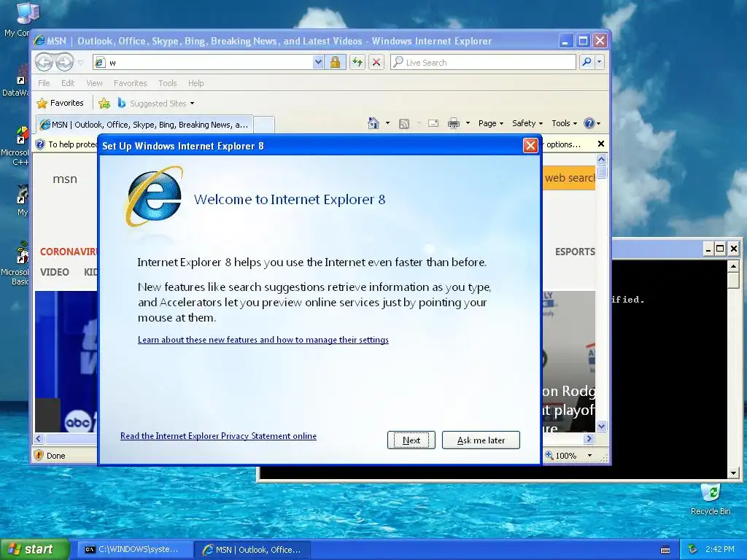The image size is (747, 560).
Task: Open the View menu
Action: [x=94, y=83]
